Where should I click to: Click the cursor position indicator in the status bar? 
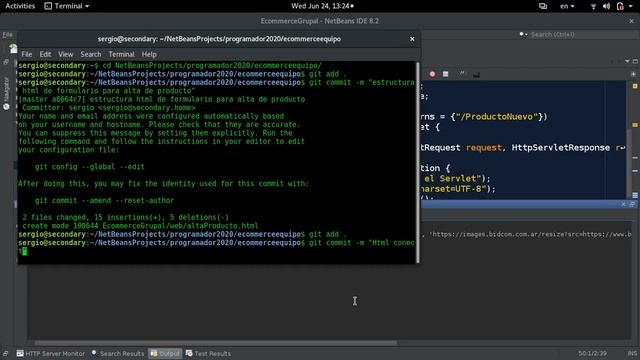coord(592,353)
